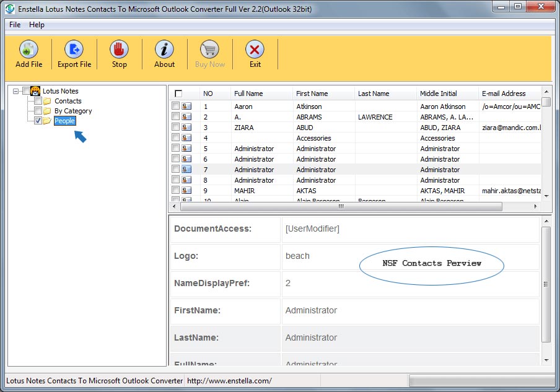This screenshot has height=392, width=560.
Task: Open the About info icon
Action: 164,50
